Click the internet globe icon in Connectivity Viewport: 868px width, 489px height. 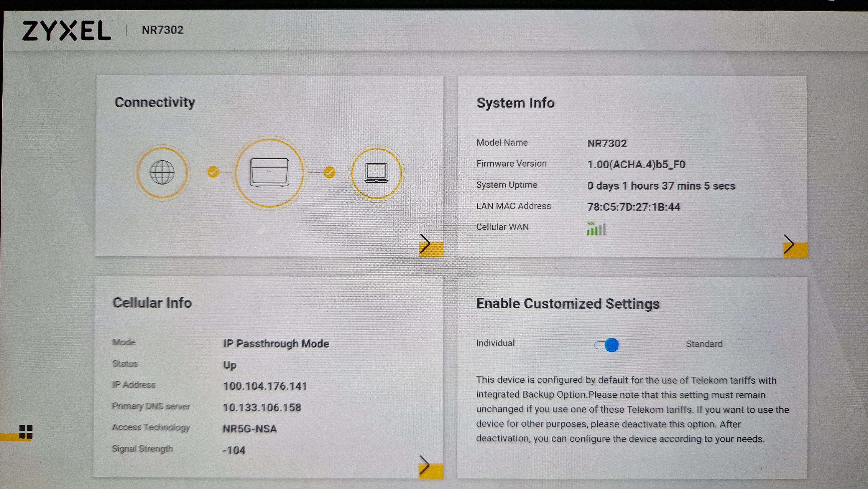pyautogui.click(x=162, y=172)
